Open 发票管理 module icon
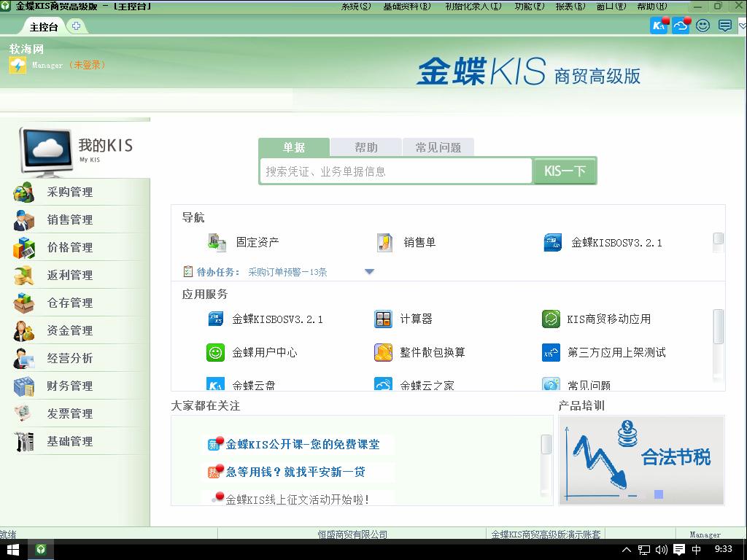The height and width of the screenshot is (560, 747). [x=24, y=414]
